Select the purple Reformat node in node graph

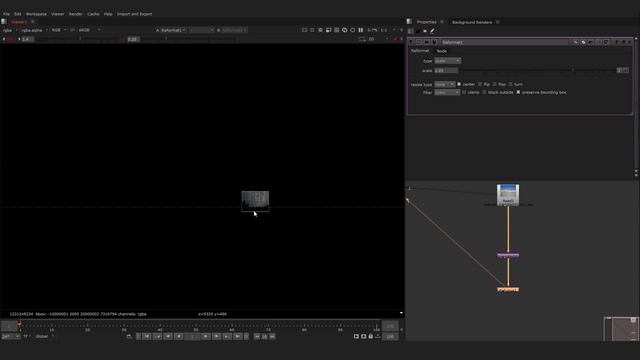(x=508, y=256)
